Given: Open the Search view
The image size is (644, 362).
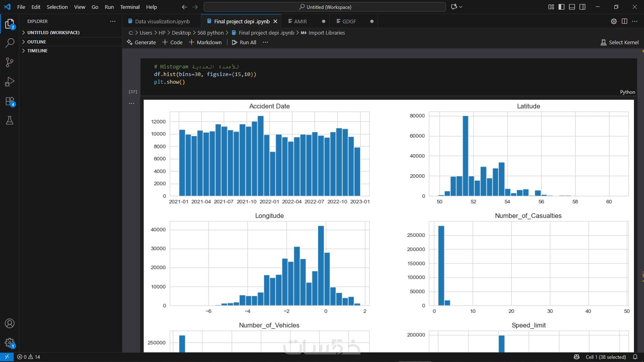Looking at the screenshot, I should (10, 43).
